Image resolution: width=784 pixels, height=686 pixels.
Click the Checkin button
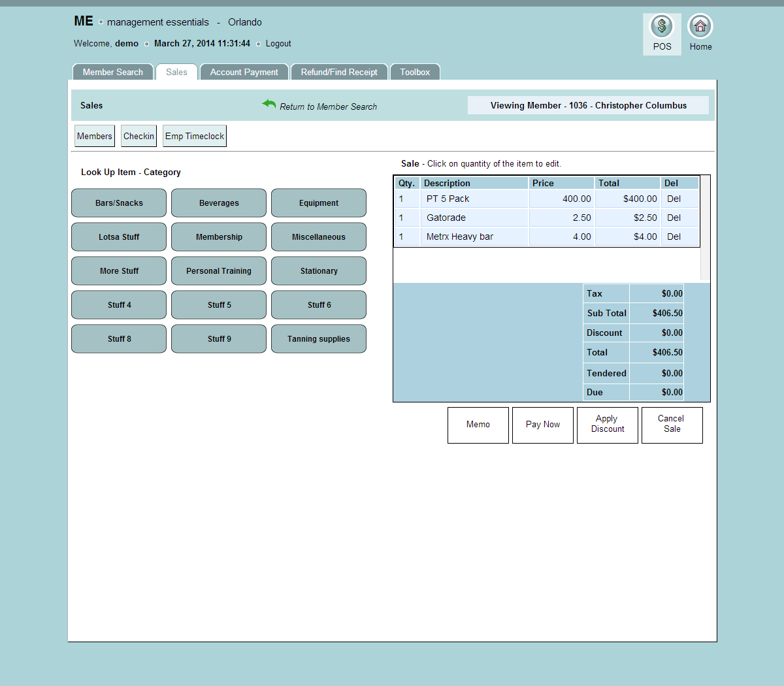pos(139,136)
